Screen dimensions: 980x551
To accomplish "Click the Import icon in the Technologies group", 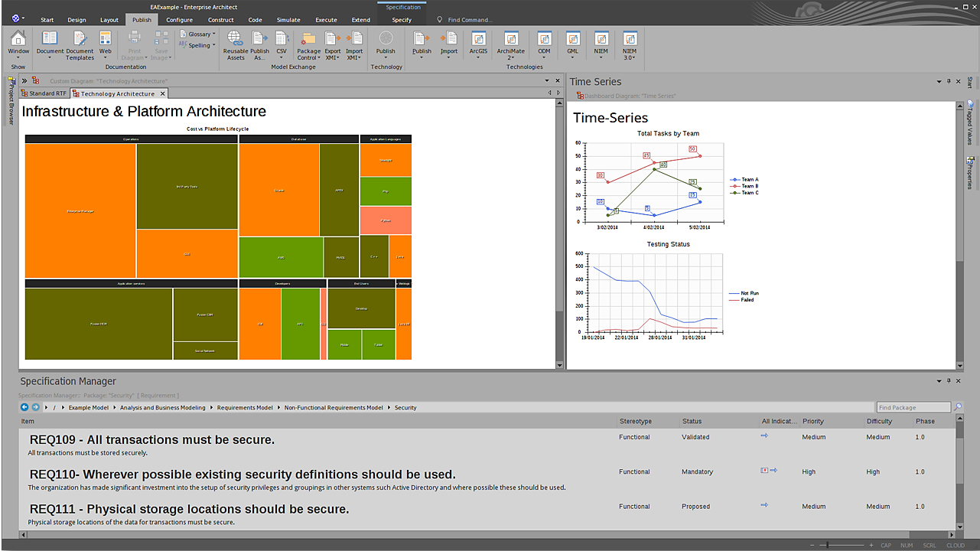I will tap(449, 37).
